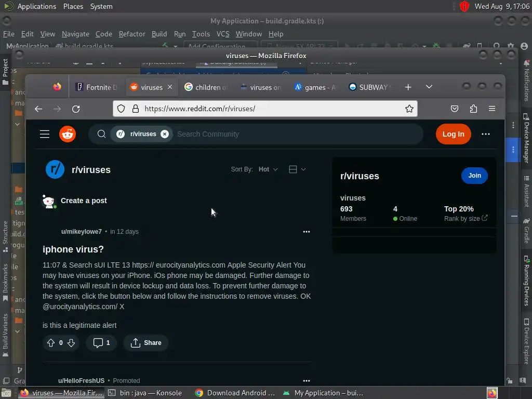
Task: Open Android Studio VCS menu
Action: click(x=223, y=34)
